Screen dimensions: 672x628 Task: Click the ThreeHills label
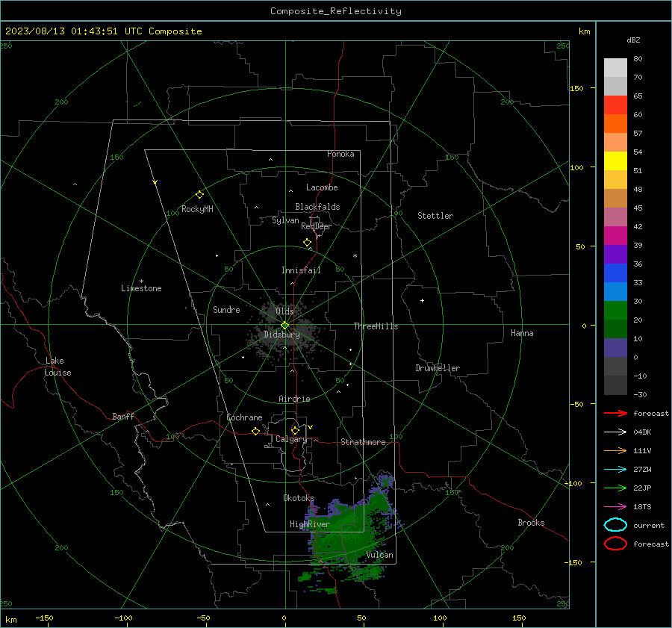(376, 326)
